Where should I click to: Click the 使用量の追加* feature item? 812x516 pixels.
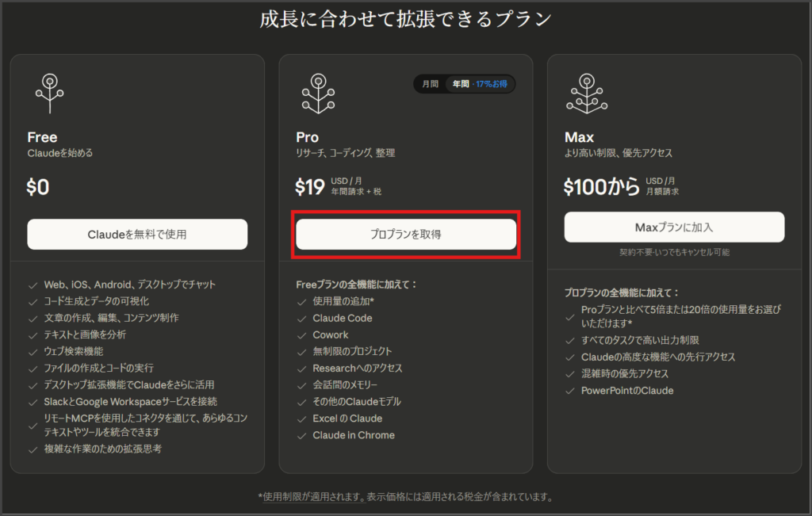click(x=343, y=302)
